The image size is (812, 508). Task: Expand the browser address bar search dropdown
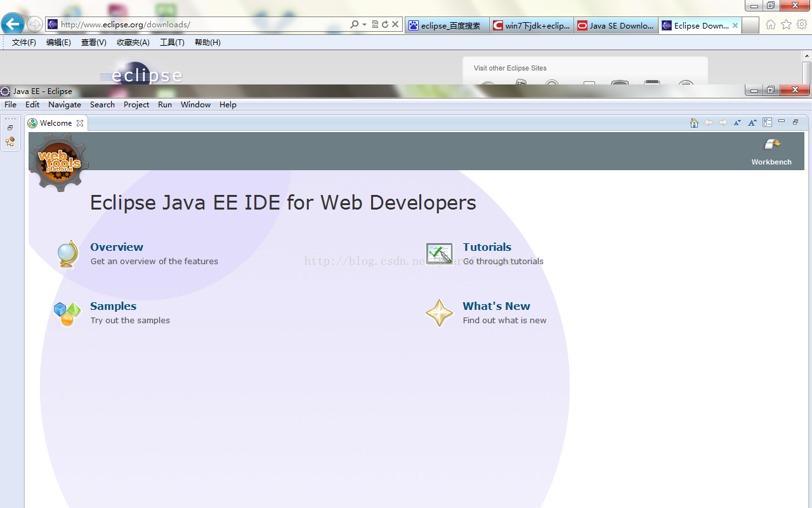364,25
